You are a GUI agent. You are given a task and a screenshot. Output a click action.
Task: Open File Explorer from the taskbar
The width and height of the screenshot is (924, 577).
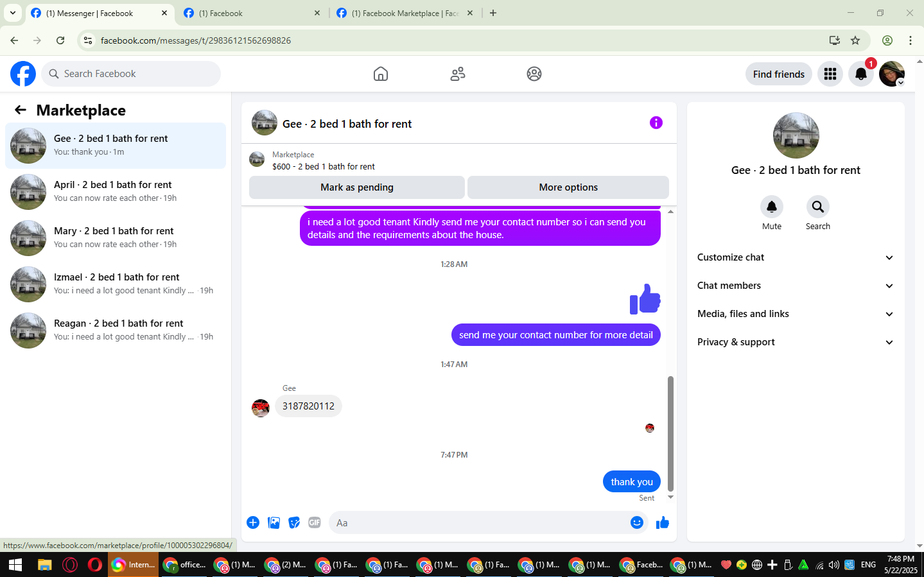coord(44,565)
